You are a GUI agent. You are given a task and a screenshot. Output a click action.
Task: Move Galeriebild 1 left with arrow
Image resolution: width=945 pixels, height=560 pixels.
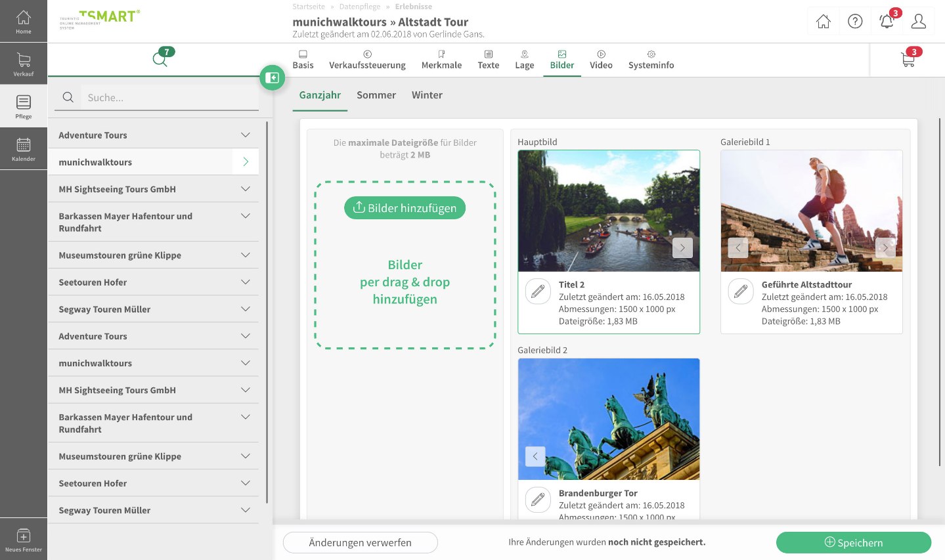(738, 248)
